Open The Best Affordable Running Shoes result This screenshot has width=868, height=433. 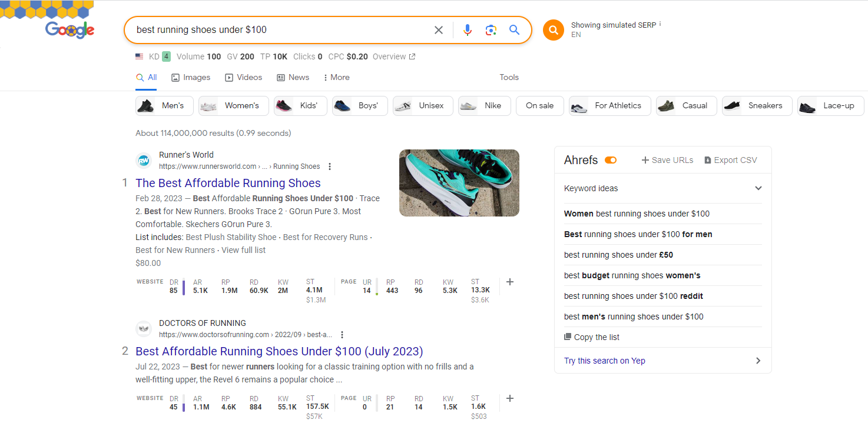tap(228, 183)
